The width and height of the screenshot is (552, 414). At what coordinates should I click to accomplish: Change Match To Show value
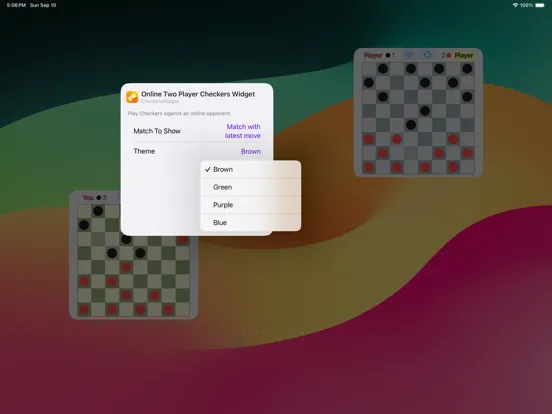[x=243, y=131]
